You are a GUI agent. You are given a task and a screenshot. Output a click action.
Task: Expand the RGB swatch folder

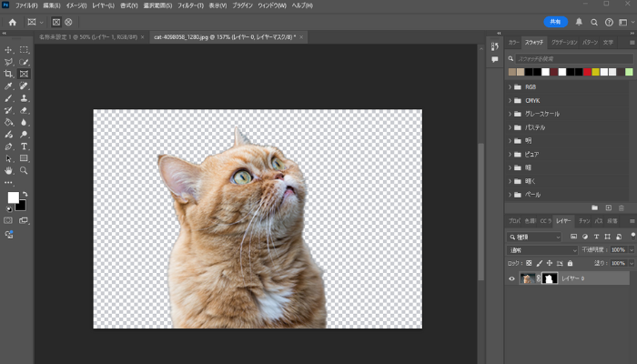pos(510,87)
